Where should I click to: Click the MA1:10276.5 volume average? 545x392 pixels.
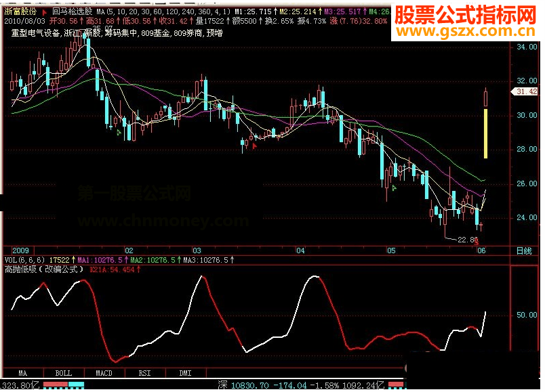(x=102, y=260)
